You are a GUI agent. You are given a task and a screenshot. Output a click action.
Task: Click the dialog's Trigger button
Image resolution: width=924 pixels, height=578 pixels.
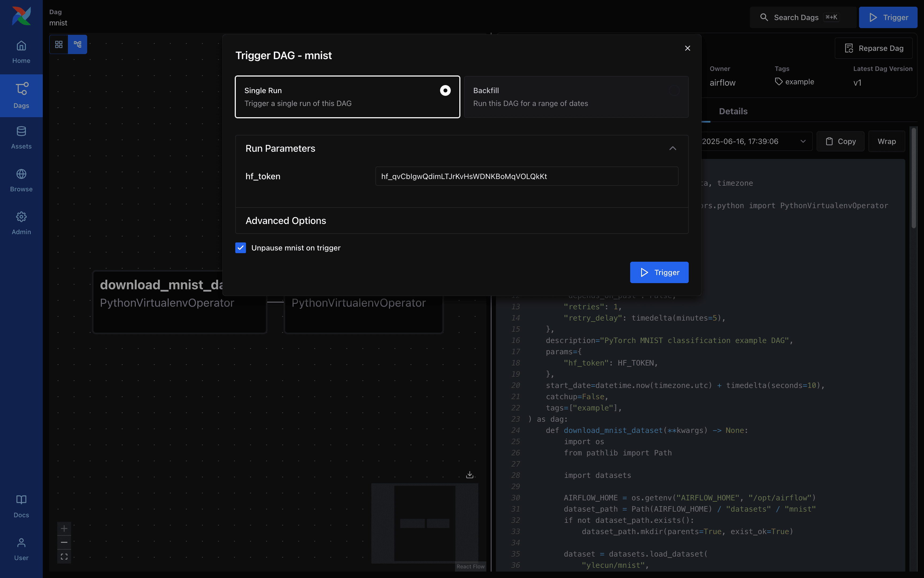pos(659,273)
